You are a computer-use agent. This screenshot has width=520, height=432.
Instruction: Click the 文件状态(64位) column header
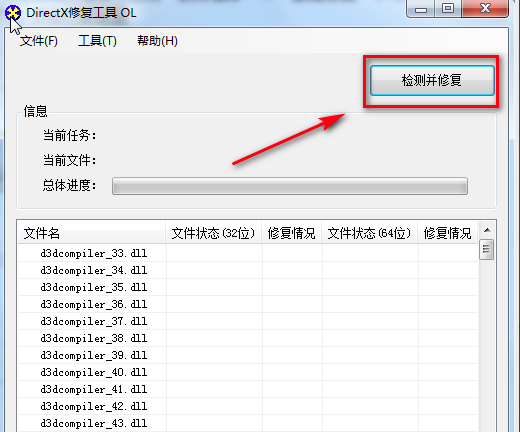point(369,233)
